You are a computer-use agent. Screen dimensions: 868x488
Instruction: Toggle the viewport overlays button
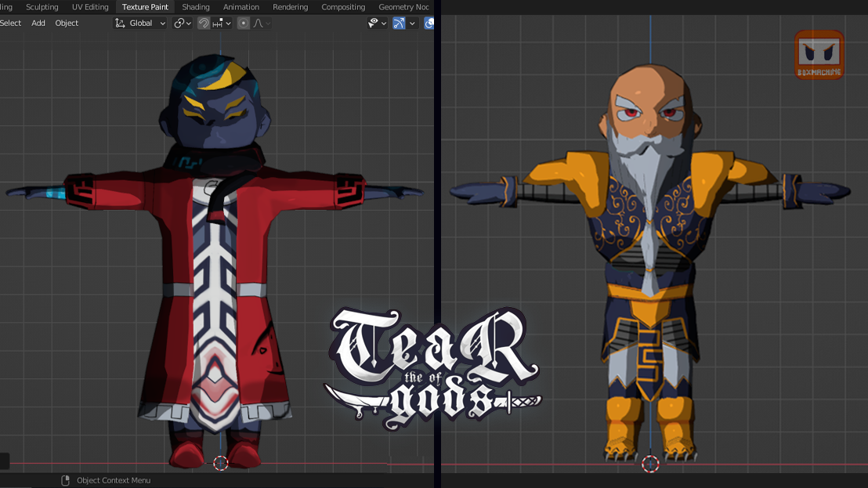(429, 23)
